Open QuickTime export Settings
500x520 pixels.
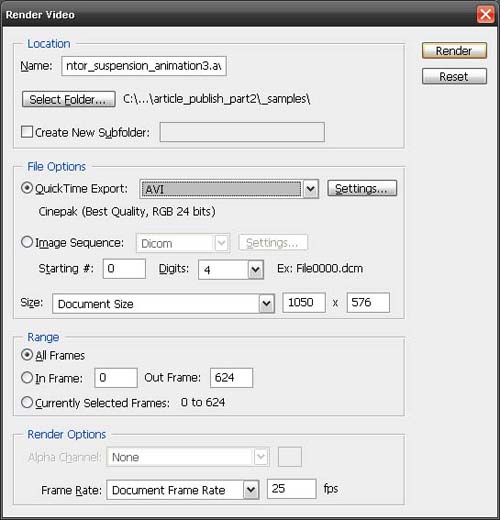pos(362,188)
